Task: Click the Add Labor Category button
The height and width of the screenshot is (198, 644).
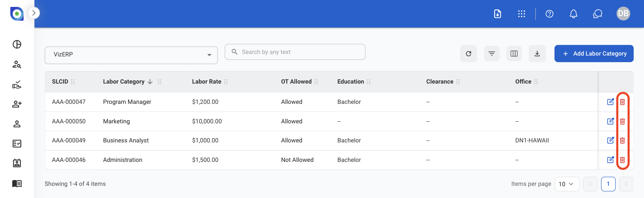Action: (x=594, y=54)
